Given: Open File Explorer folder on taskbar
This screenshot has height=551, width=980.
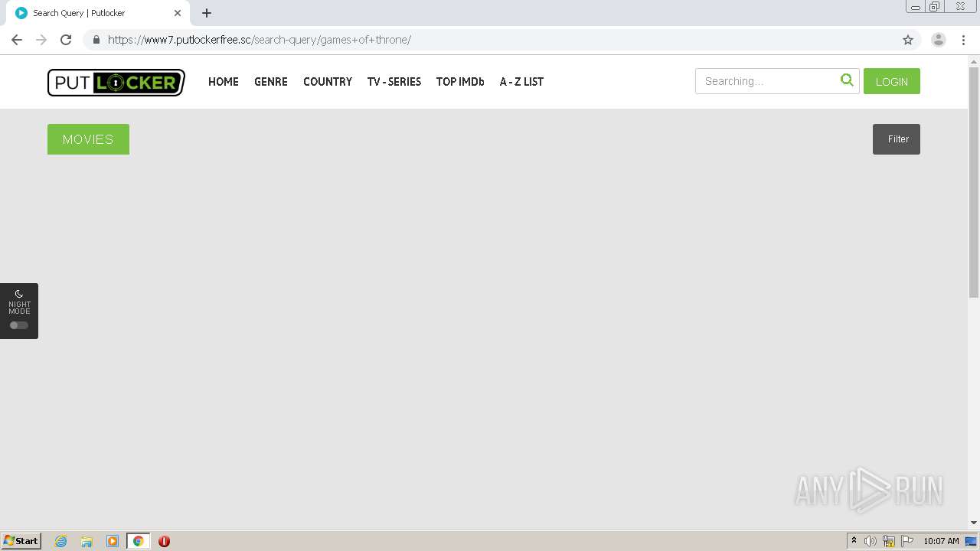Looking at the screenshot, I should click(87, 541).
